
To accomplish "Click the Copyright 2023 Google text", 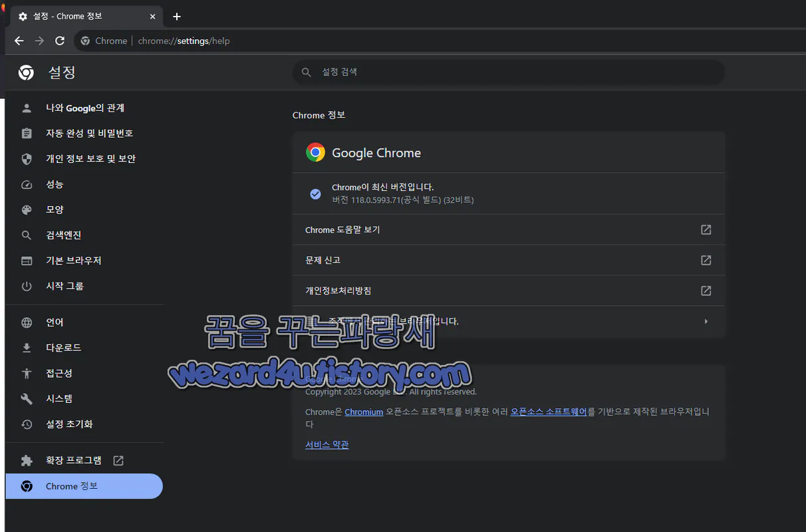I will click(391, 392).
